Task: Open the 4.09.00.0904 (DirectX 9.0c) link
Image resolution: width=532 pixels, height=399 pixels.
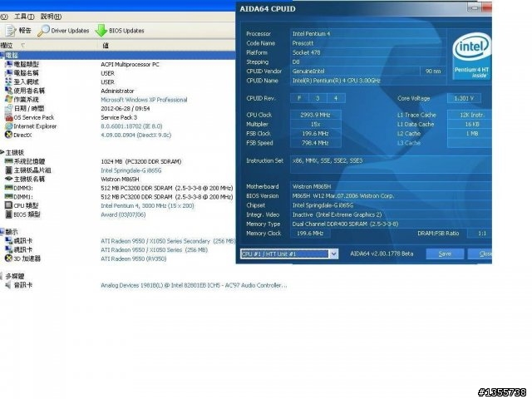Action: pyautogui.click(x=136, y=135)
